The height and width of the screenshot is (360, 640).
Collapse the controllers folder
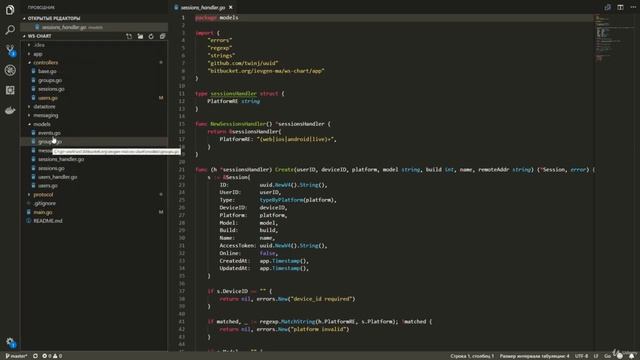click(x=45, y=62)
